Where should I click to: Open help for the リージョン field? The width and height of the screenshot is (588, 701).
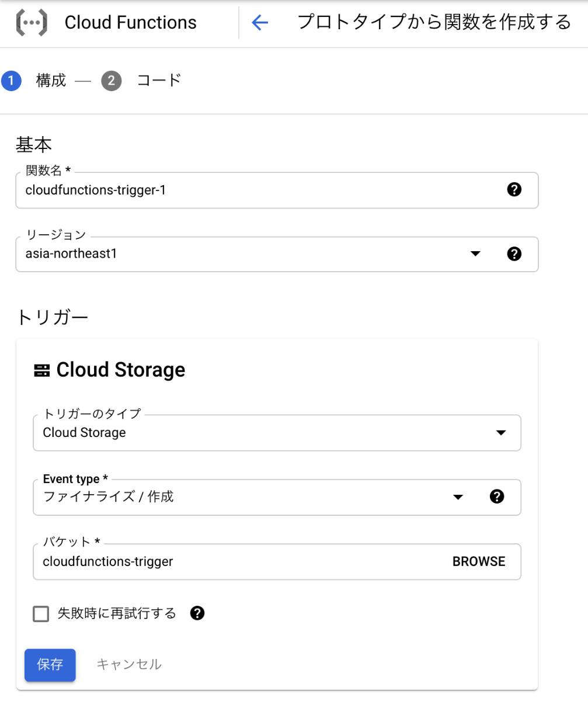click(514, 254)
